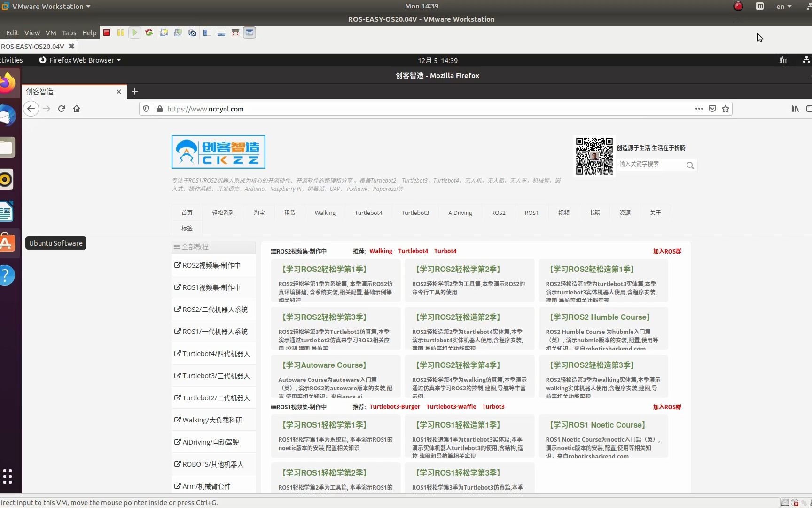Image resolution: width=812 pixels, height=508 pixels.
Task: Open the Turtlebot4 navigation tab
Action: [x=368, y=213]
